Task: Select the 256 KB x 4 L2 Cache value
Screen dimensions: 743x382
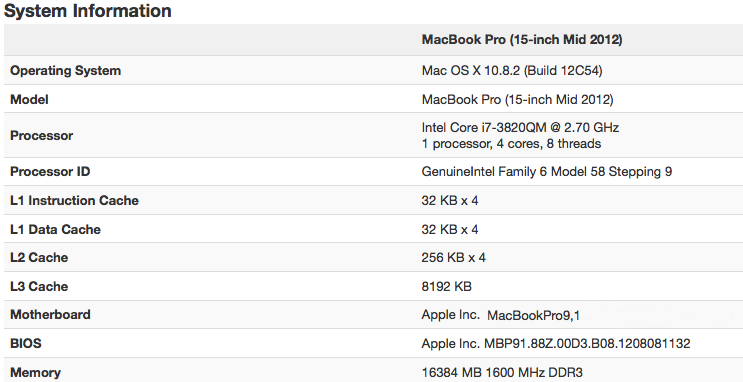Action: pos(453,258)
